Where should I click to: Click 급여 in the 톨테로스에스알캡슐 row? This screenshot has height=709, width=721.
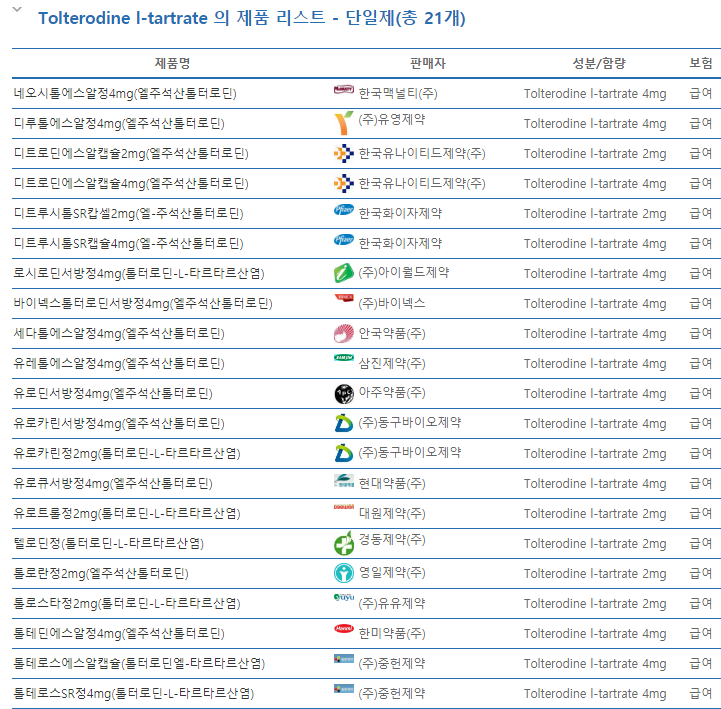(x=701, y=663)
